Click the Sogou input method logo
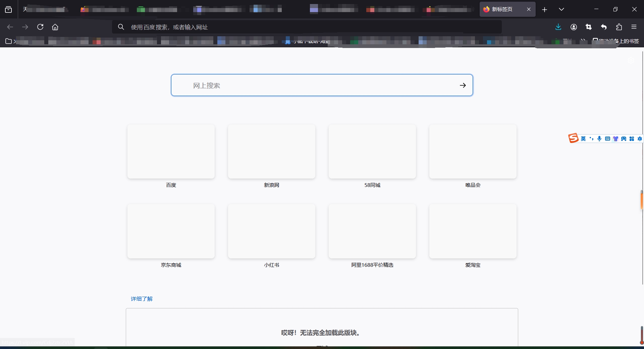Image resolution: width=644 pixels, height=349 pixels. 573,138
